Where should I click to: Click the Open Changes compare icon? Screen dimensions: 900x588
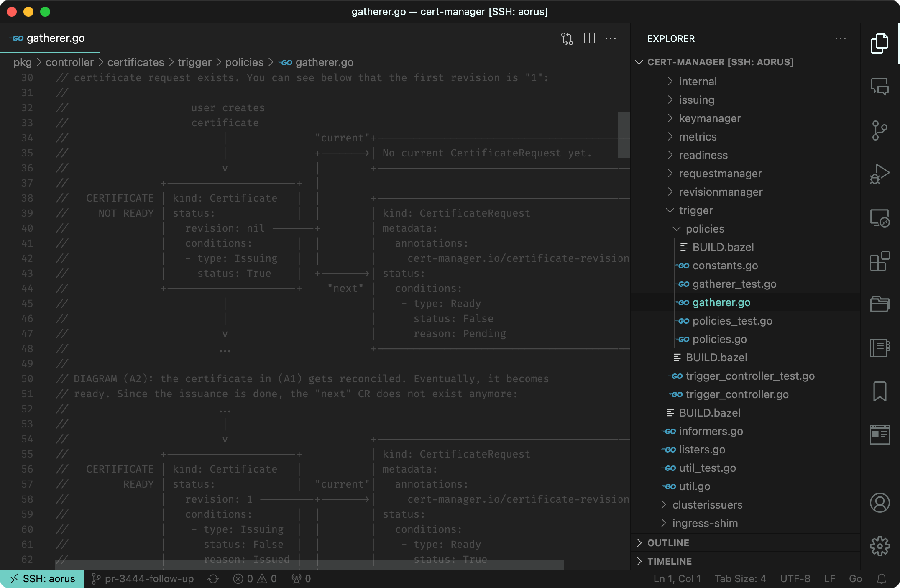[567, 38]
